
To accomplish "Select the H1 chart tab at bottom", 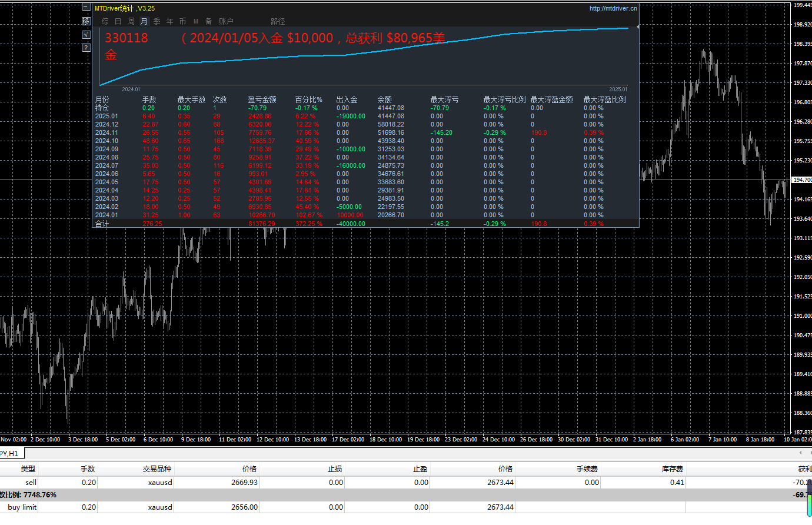I will [x=12, y=453].
